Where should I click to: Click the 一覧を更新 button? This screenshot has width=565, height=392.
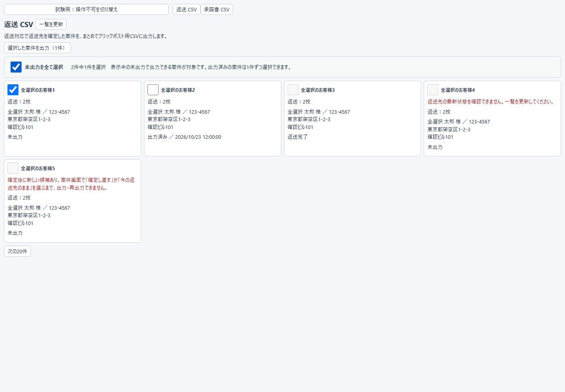click(51, 24)
